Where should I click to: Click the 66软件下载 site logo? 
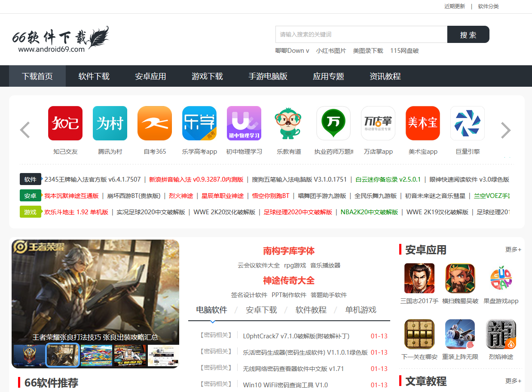60,40
